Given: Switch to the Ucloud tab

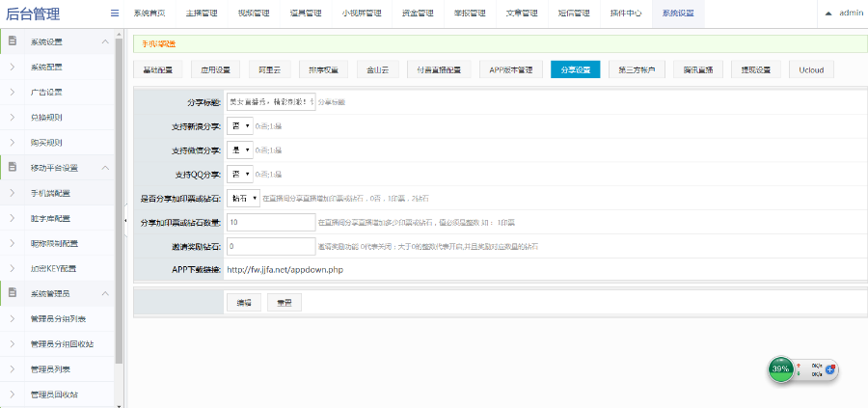Looking at the screenshot, I should tap(811, 69).
